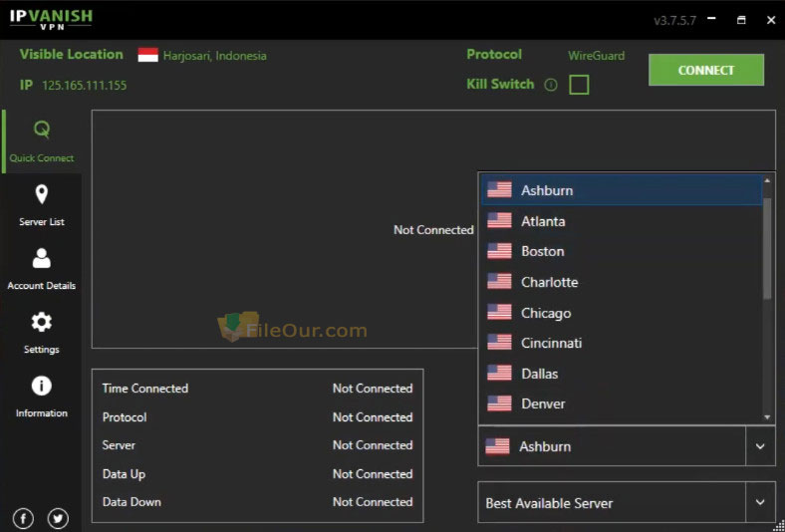Expand the Best Available Server dropdown arrow

[x=760, y=502]
